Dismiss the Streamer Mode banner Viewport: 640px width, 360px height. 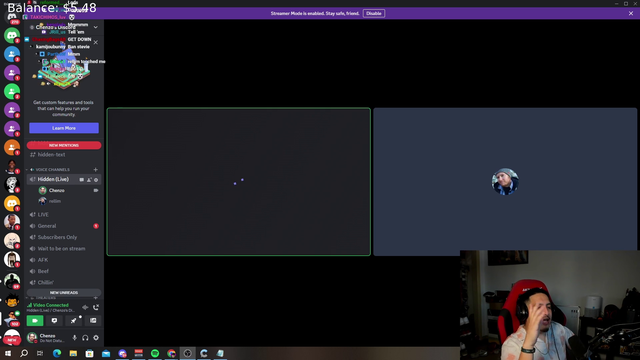[x=631, y=13]
